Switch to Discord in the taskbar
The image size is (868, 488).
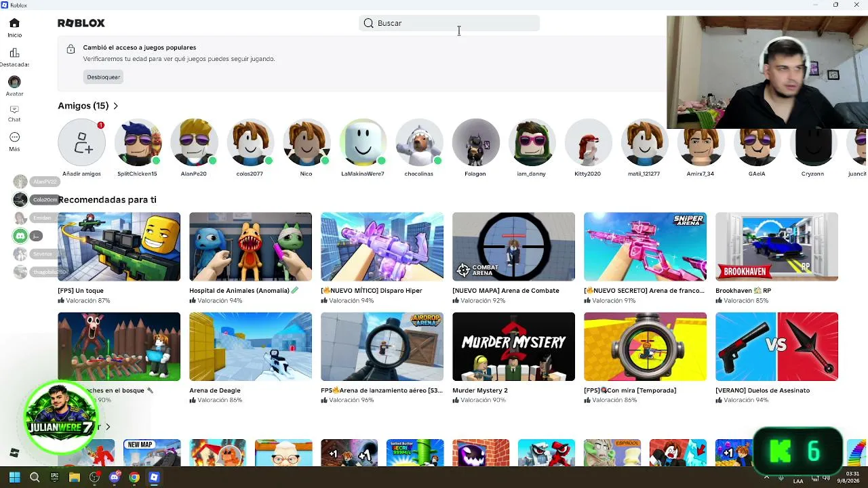click(x=115, y=477)
